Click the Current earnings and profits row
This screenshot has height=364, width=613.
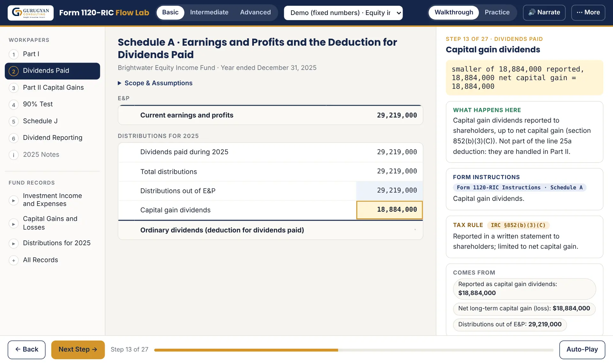coord(270,115)
